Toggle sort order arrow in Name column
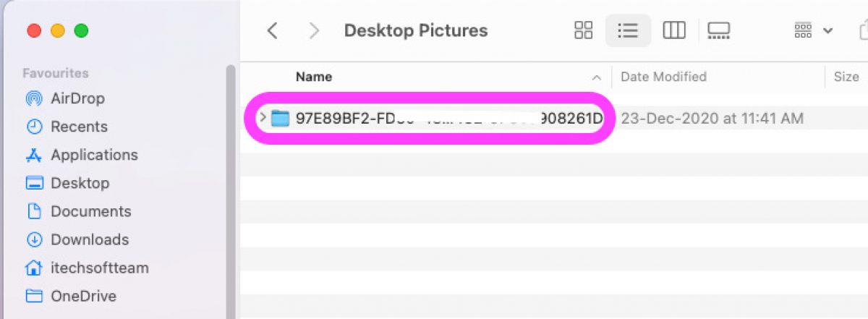Screen dimensions: 868x319 [x=597, y=77]
